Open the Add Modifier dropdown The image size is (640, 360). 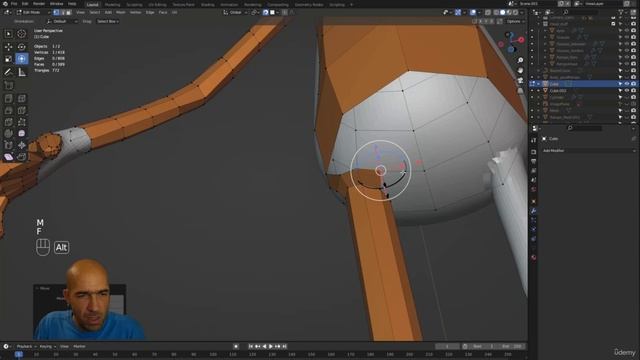coord(588,151)
